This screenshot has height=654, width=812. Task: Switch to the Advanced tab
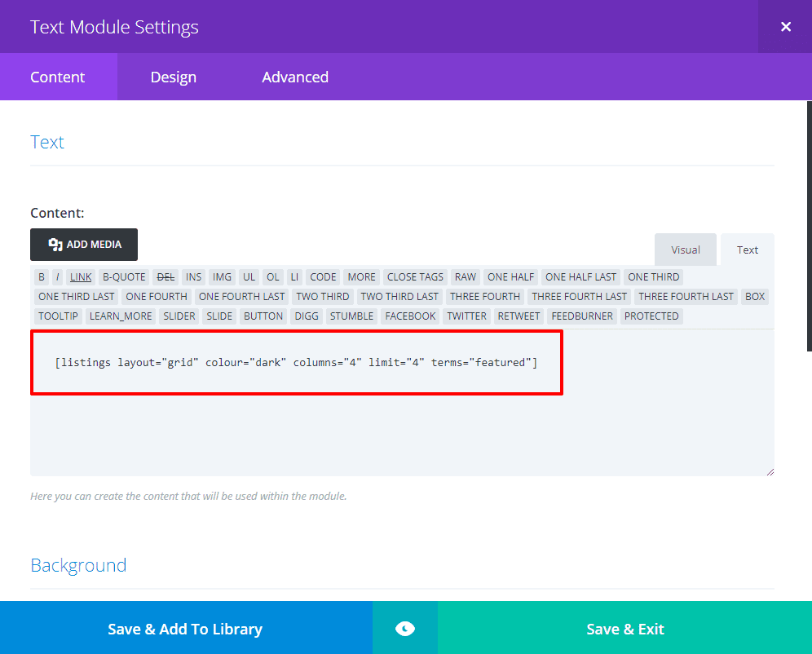click(x=295, y=77)
